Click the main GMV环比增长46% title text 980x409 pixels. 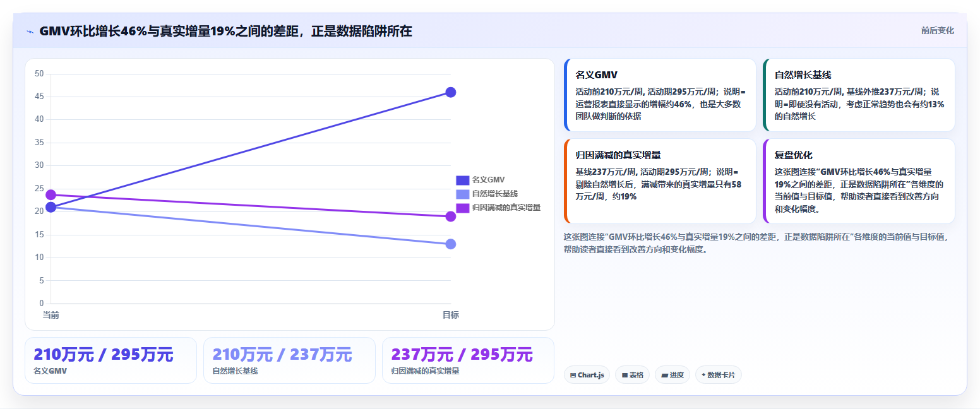225,31
